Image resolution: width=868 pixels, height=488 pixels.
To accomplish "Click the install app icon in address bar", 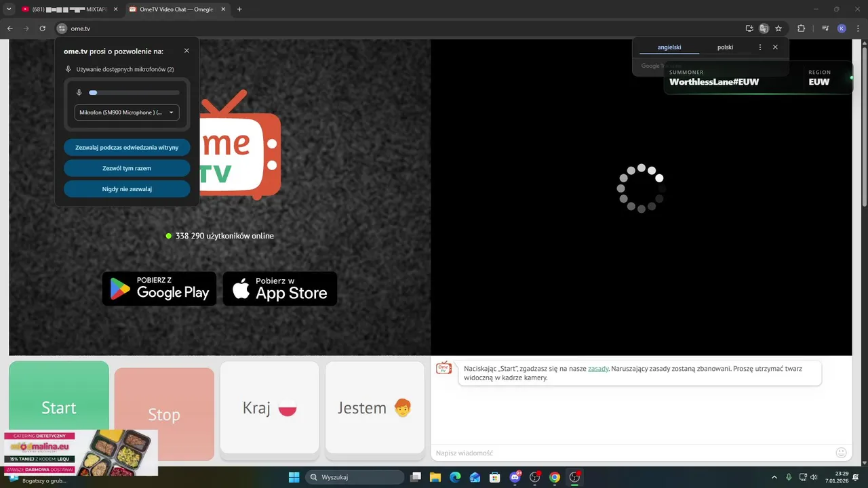I will point(749,28).
